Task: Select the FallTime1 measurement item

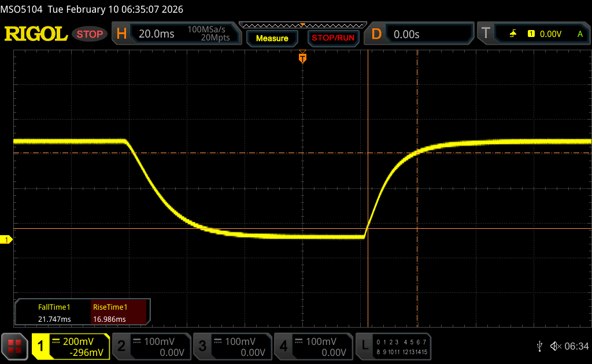Action: point(54,313)
